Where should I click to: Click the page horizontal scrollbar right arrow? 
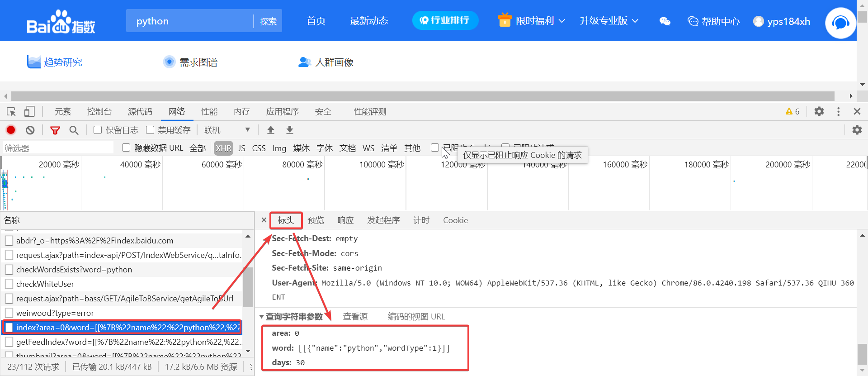point(851,96)
